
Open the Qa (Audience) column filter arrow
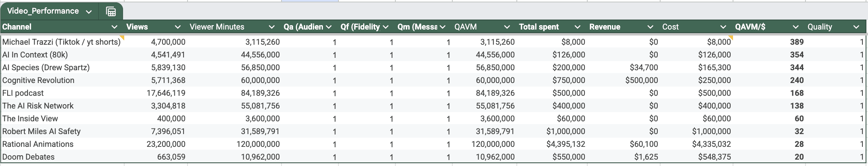point(328,27)
